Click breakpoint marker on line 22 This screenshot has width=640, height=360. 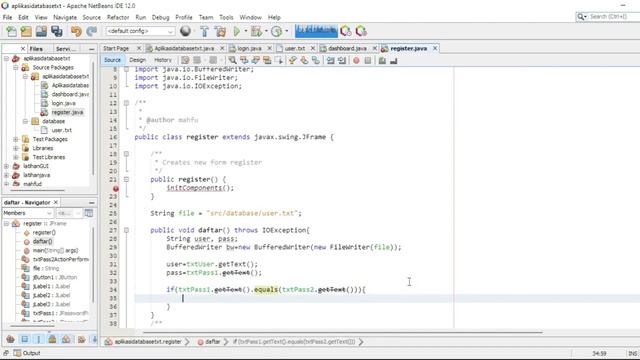(116, 189)
